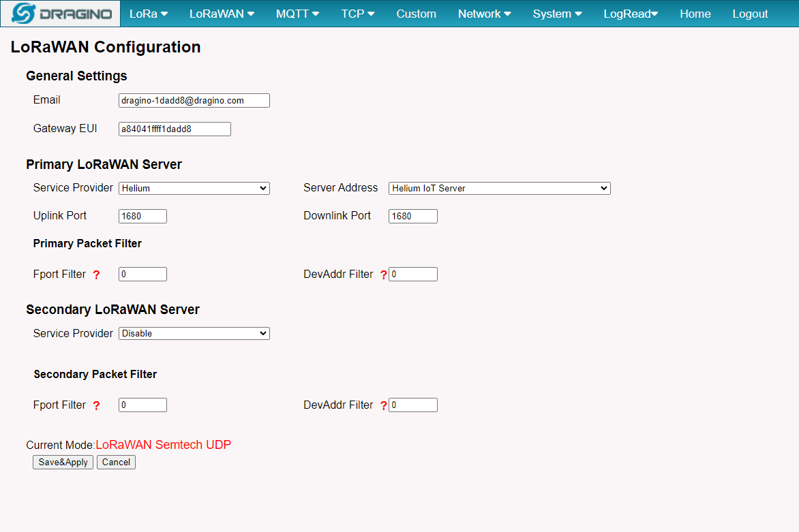Click the Gateway EUI input field
This screenshot has width=799, height=532.
[175, 129]
